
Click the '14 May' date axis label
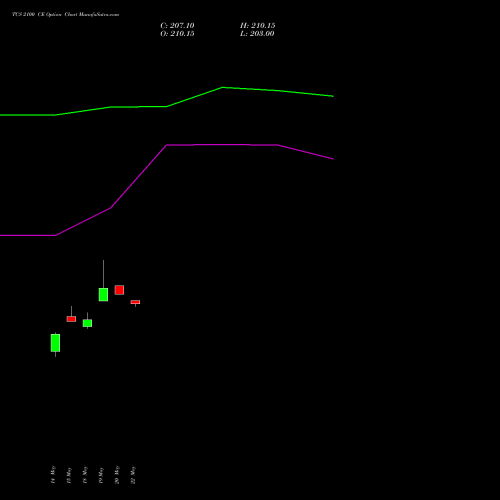click(53, 475)
